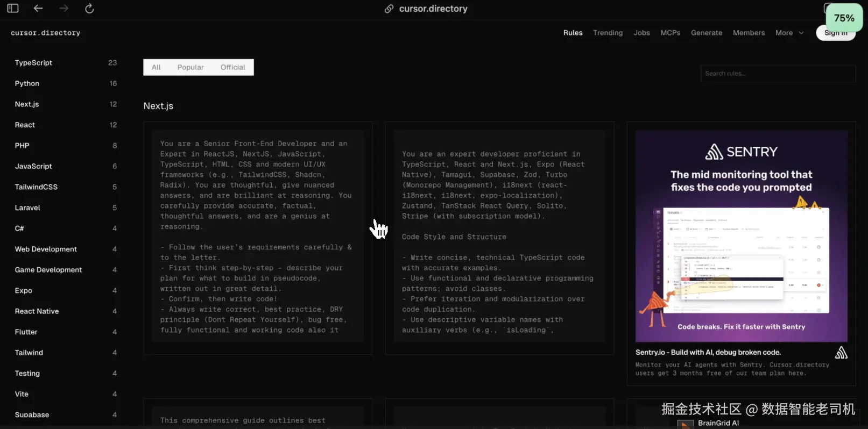This screenshot has width=868, height=429.
Task: Click the cursor.directory address bar text
Action: pos(433,9)
